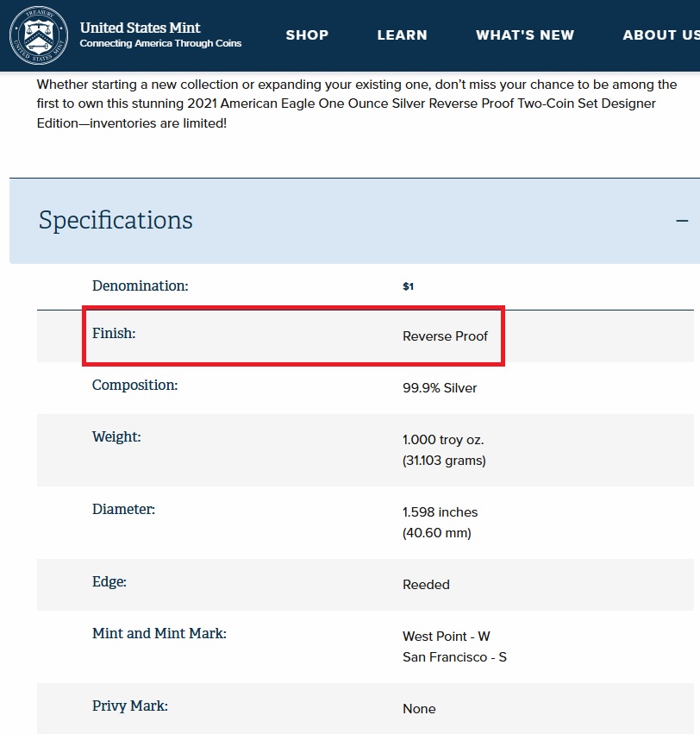Open the LEARN menu

pos(402,35)
